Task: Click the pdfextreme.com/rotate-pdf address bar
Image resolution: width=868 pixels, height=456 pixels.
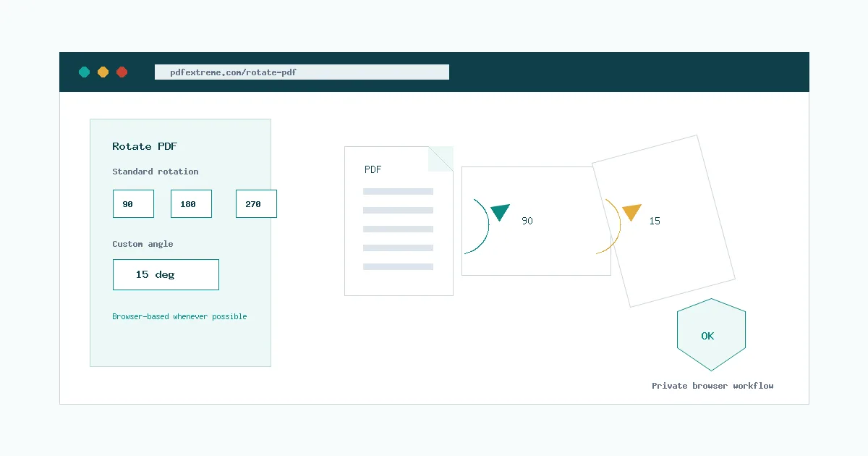Action: point(302,72)
